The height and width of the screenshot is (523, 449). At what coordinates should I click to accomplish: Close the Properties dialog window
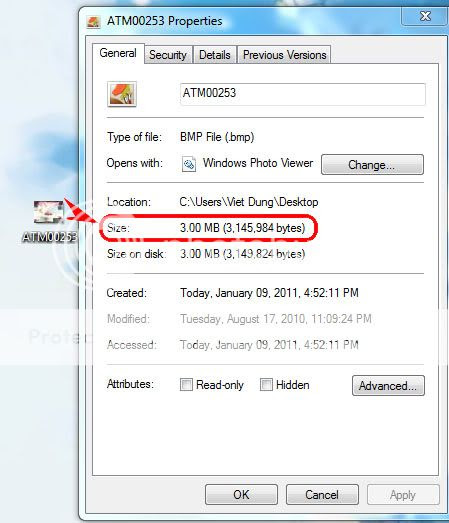pos(425,16)
